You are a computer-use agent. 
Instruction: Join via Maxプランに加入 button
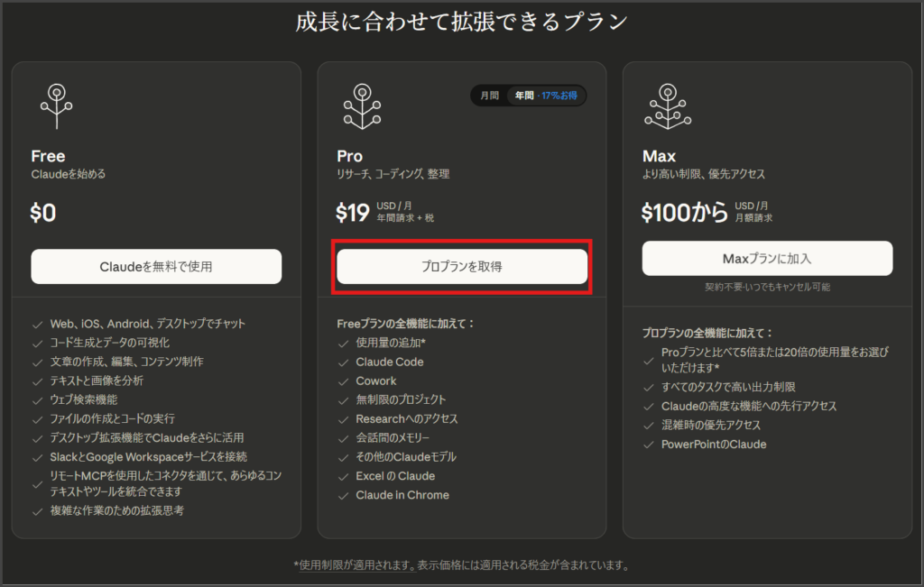767,259
